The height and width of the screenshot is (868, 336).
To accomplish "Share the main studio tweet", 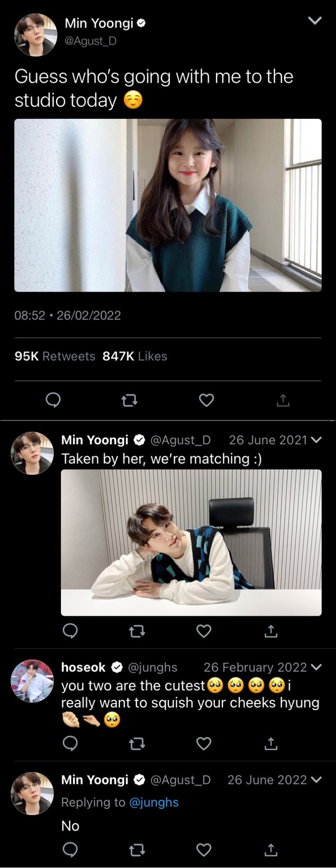I will click(x=283, y=400).
